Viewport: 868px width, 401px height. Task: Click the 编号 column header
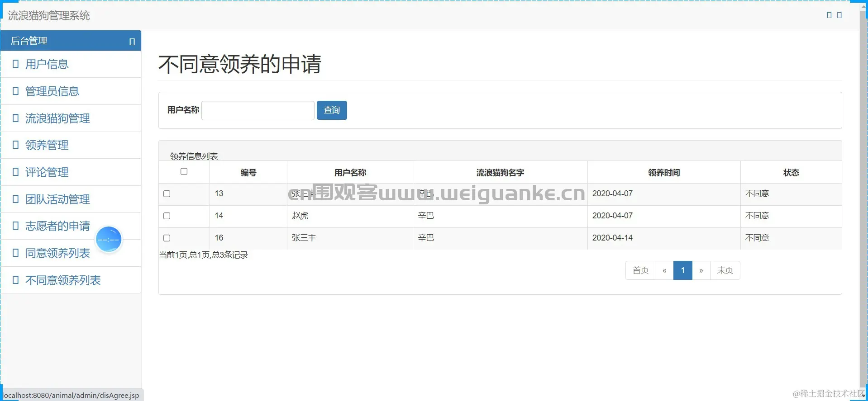click(x=248, y=173)
